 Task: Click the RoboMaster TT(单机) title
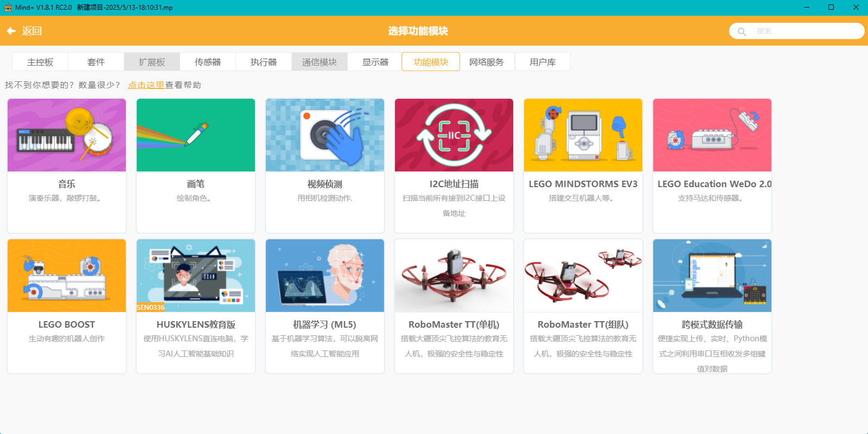(x=454, y=324)
